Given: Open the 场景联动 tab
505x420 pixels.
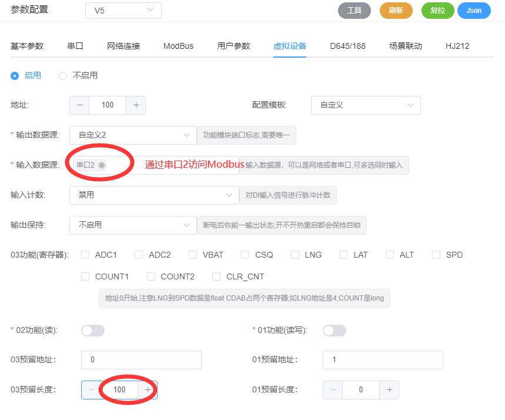Looking at the screenshot, I should coord(405,46).
